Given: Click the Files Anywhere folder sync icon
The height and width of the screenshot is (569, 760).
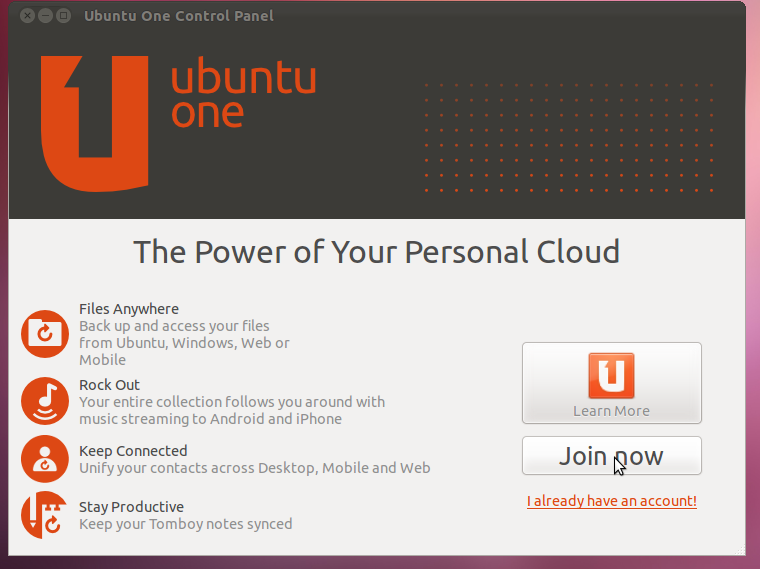Looking at the screenshot, I should [x=45, y=334].
